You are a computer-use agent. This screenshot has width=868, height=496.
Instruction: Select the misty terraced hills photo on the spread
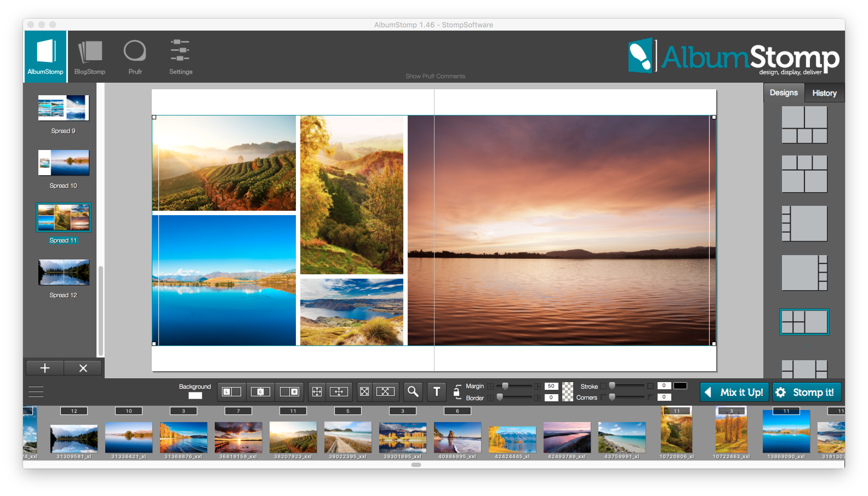(x=224, y=163)
